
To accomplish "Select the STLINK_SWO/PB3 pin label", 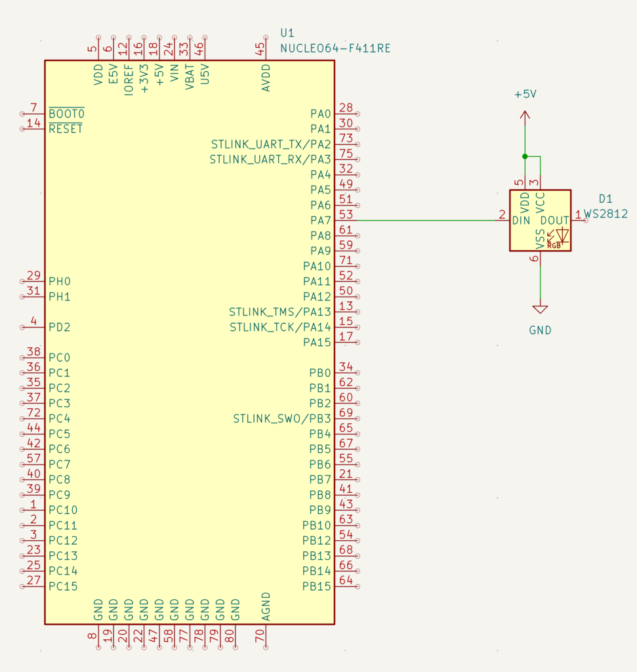I will [x=282, y=419].
